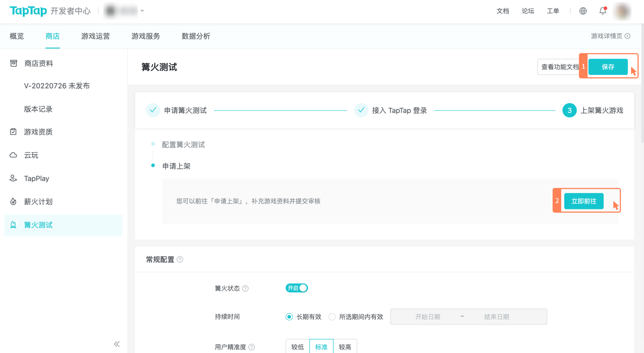Open 版本记录 in sidebar
Image resolution: width=644 pixels, height=353 pixels.
[38, 109]
